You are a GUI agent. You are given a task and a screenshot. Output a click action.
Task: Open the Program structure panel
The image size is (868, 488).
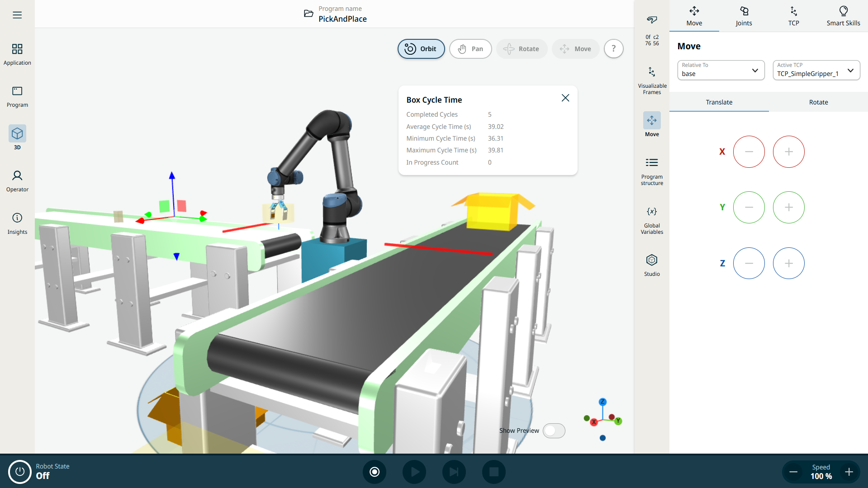[652, 171]
